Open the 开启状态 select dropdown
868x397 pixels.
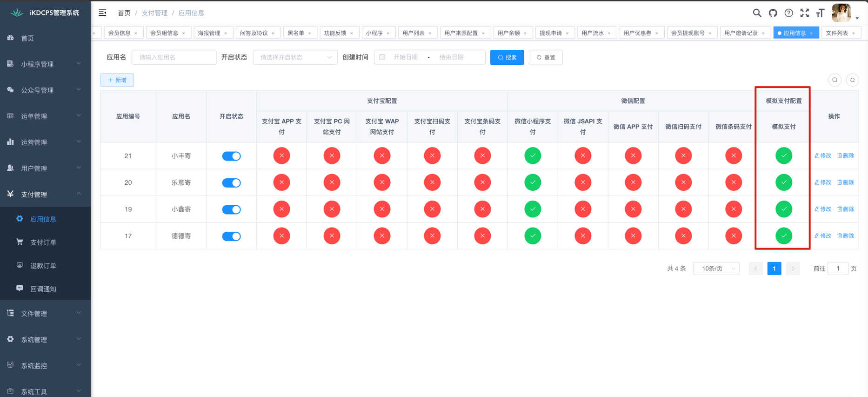pos(295,57)
